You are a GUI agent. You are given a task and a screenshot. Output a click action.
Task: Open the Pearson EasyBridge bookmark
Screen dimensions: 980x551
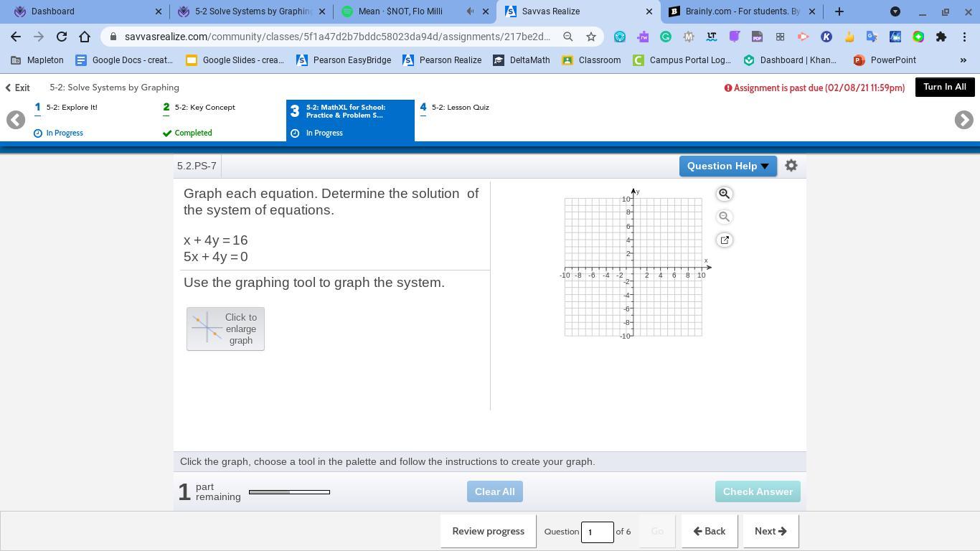pyautogui.click(x=344, y=60)
